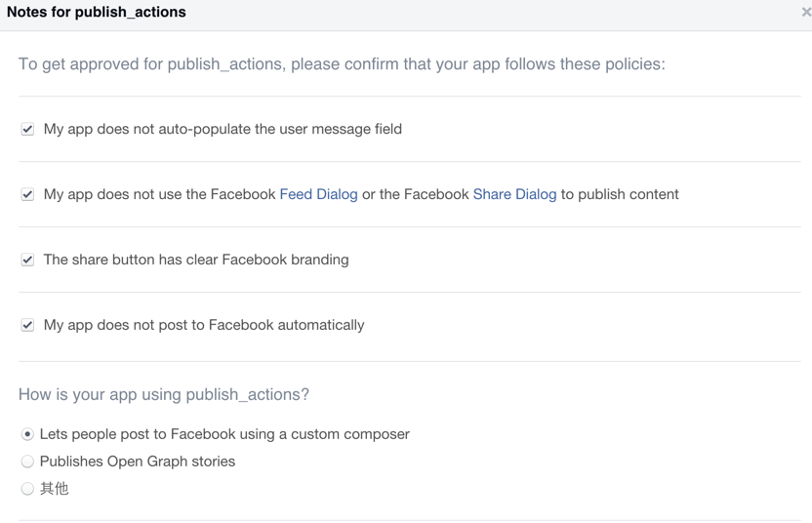Close the Notes for publish_actions dialog

806,13
